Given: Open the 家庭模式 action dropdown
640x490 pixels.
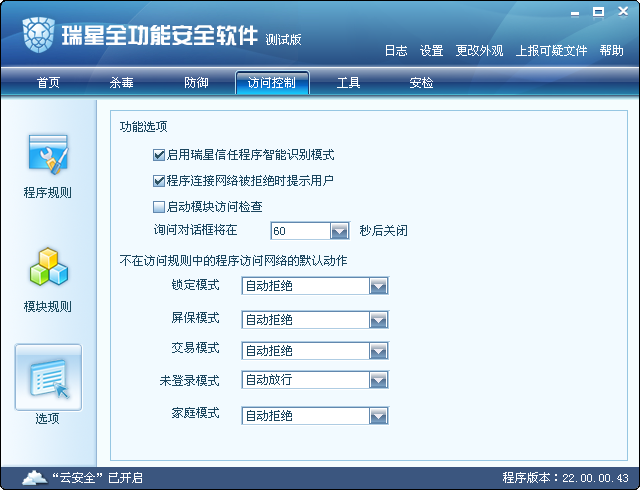Looking at the screenshot, I should [x=315, y=416].
